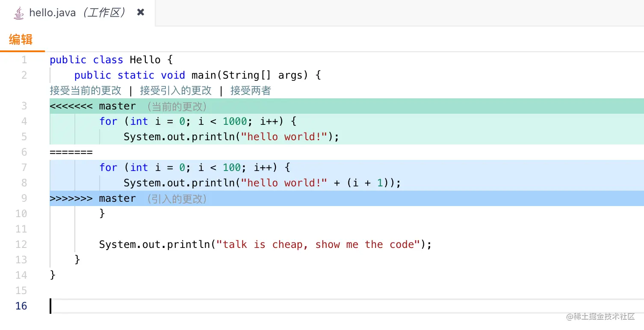Image resolution: width=644 pixels, height=330 pixels.
Task: Click the Java file icon in the tab
Action: 18,13
